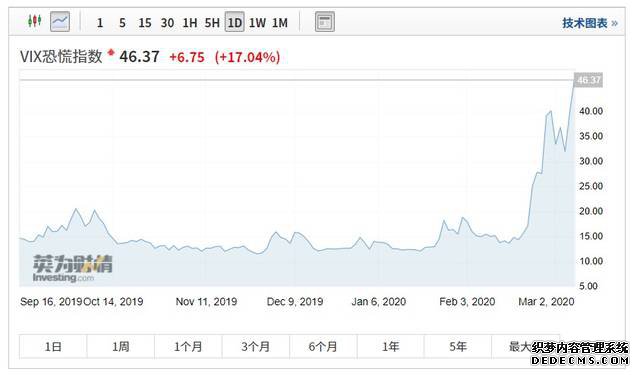
Task: Show the 3个月 time range
Action: [256, 346]
